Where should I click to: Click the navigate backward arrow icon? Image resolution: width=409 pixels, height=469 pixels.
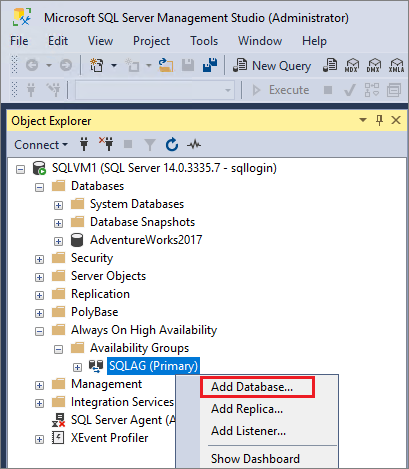click(32, 65)
